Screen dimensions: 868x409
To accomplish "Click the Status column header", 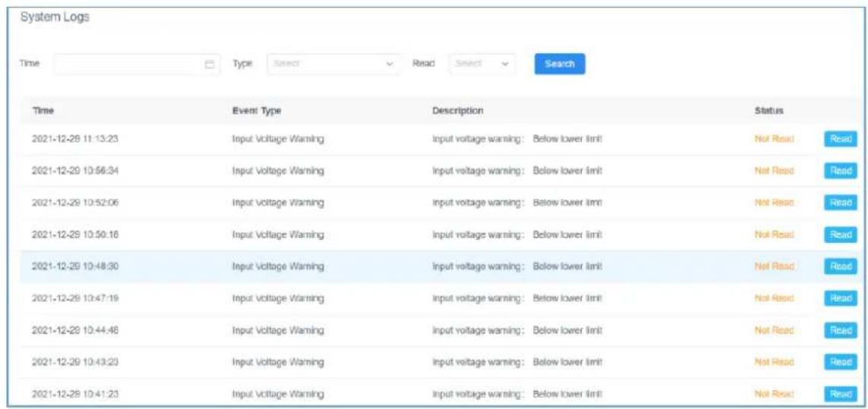I will click(x=769, y=111).
